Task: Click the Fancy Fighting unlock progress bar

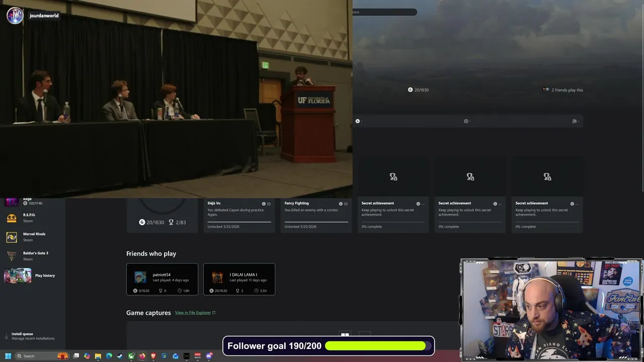Action: 316,222
